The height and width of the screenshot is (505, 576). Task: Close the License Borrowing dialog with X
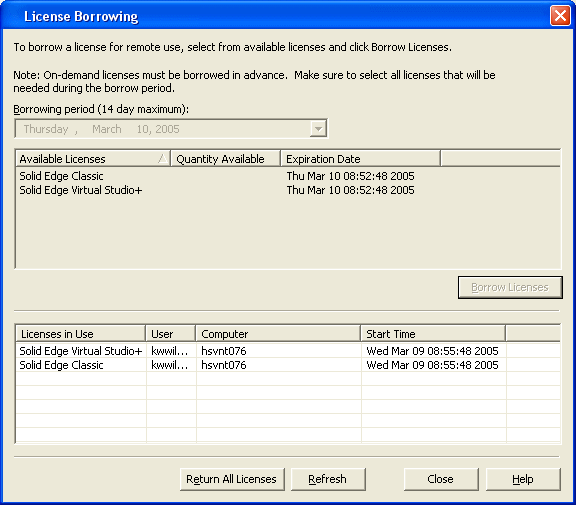560,16
